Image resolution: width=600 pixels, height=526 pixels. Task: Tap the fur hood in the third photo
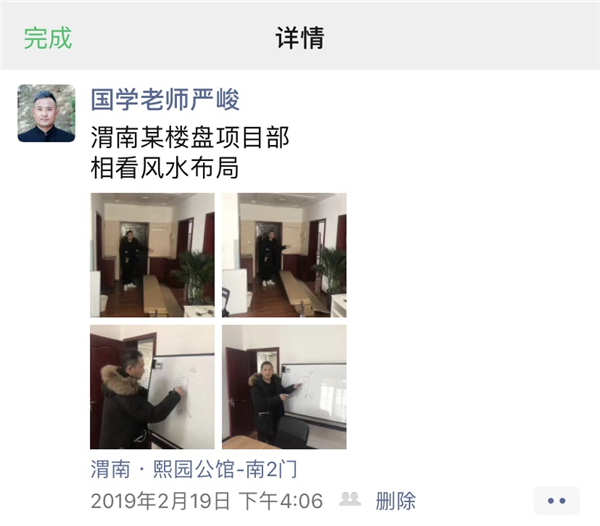coord(117,380)
